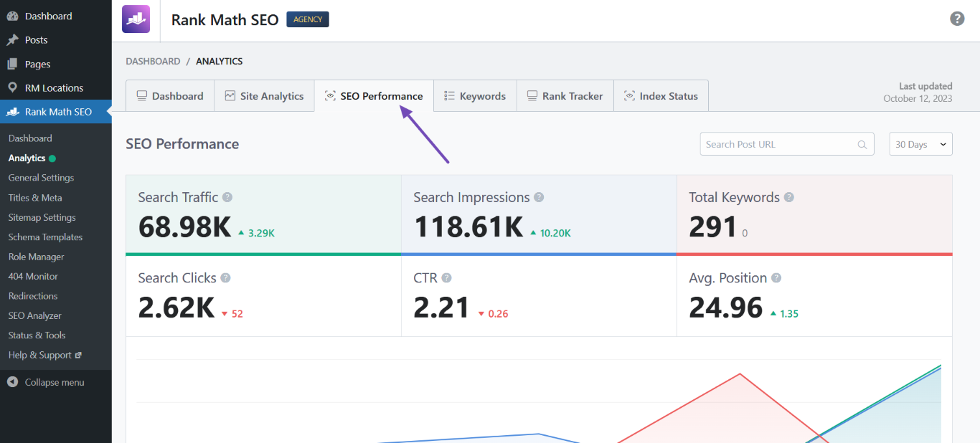Open Status & Tools

37,335
